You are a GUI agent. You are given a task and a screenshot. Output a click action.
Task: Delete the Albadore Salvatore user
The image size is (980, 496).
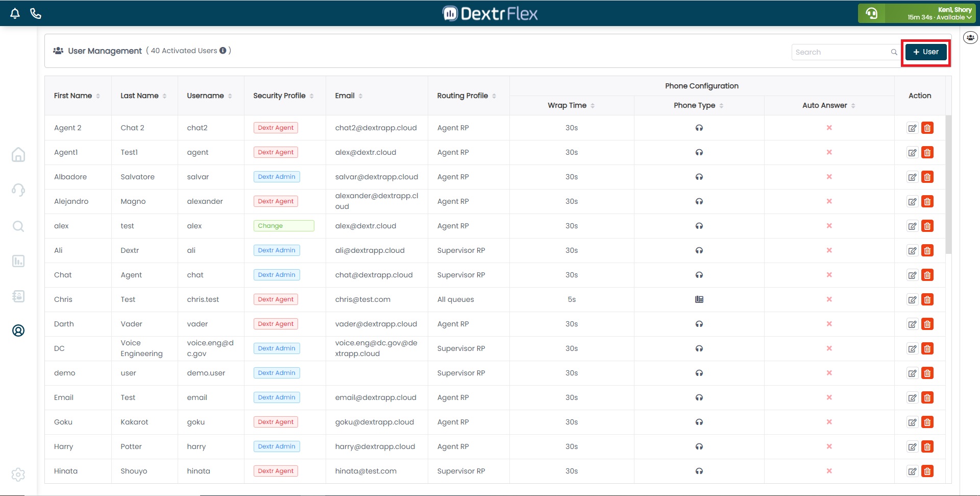point(927,177)
